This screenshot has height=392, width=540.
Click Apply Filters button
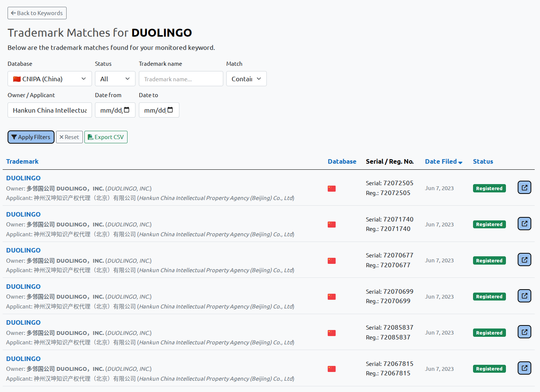[x=31, y=137]
